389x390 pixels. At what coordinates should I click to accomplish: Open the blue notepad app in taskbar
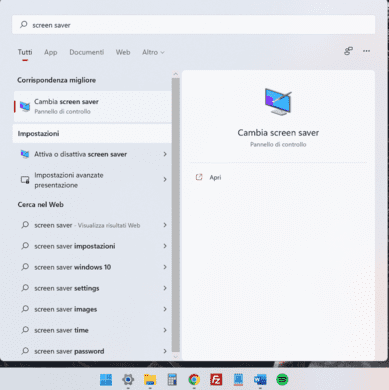point(238,379)
